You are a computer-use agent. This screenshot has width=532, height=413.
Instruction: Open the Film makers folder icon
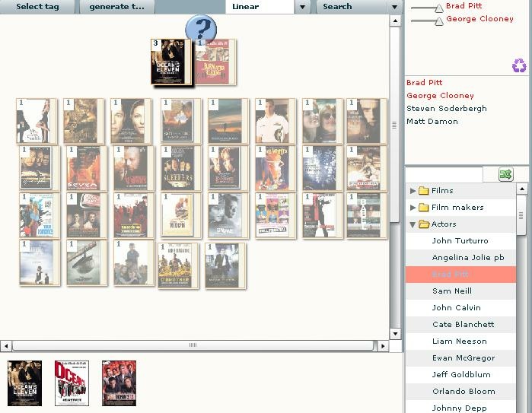point(423,207)
